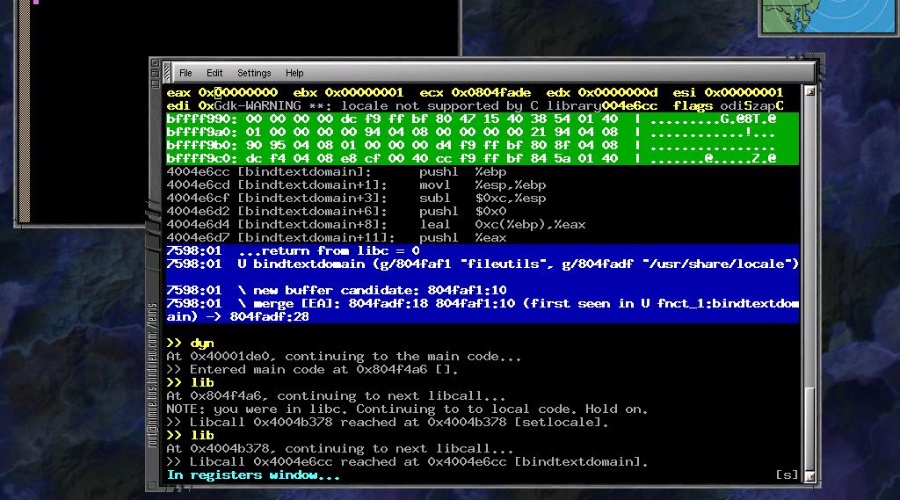
Task: Click the scrollbar up arrow
Action: tap(809, 92)
